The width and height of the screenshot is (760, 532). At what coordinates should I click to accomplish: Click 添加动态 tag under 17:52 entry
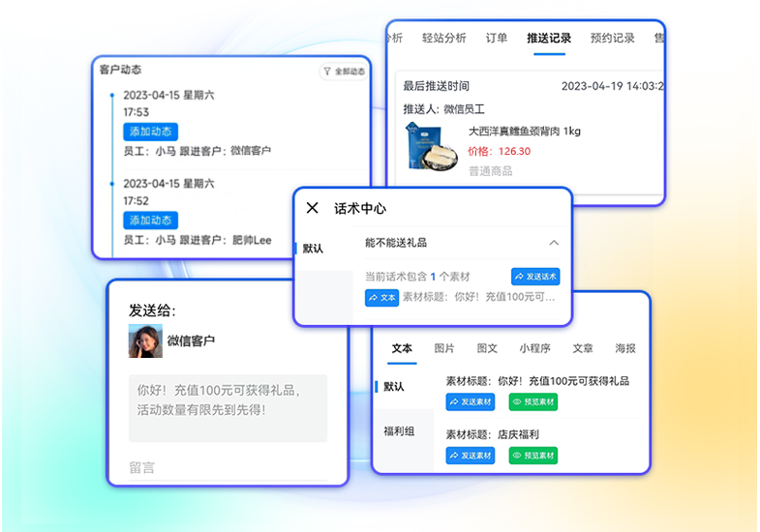150,221
